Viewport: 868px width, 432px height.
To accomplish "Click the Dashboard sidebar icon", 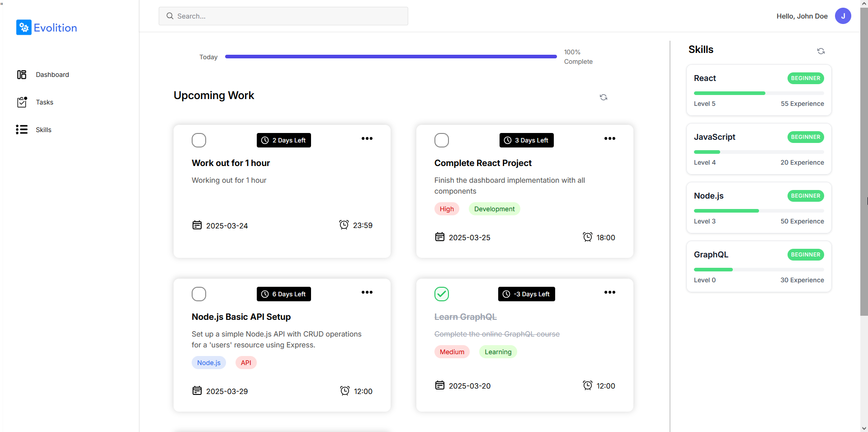I will coord(22,75).
